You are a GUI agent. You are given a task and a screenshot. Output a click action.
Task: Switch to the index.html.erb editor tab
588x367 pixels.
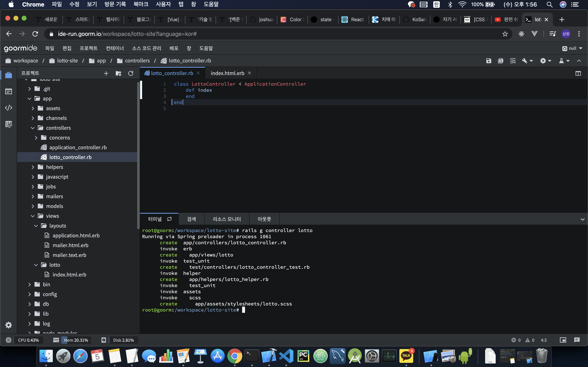(x=227, y=73)
